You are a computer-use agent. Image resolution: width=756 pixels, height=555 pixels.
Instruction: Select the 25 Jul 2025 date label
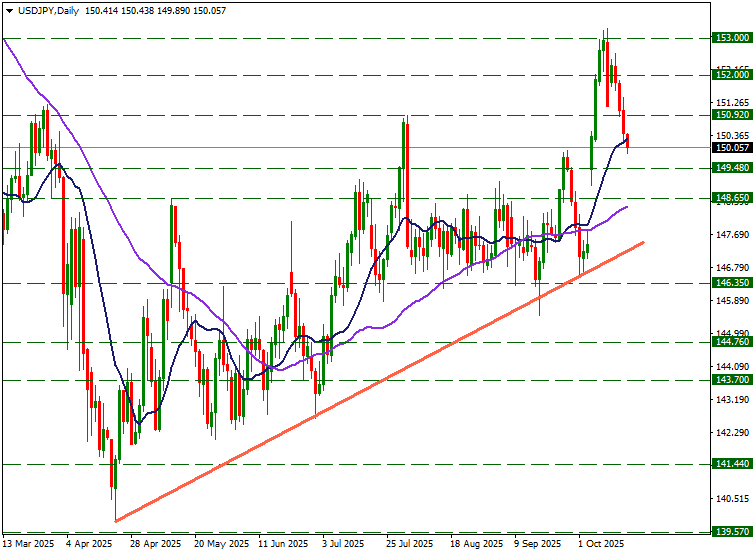(409, 545)
